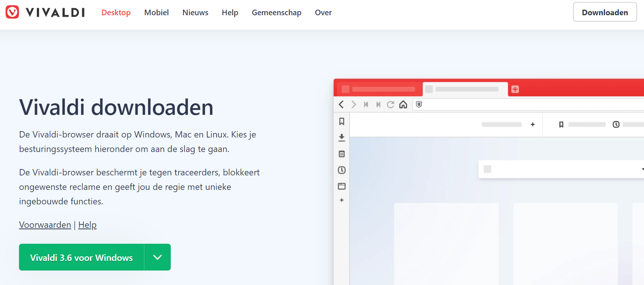
Task: Open the downloads panel icon in sidebar
Action: point(342,137)
